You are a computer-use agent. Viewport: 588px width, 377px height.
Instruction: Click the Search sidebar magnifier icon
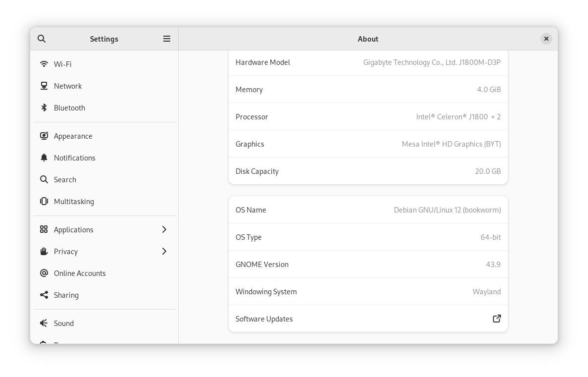[44, 179]
